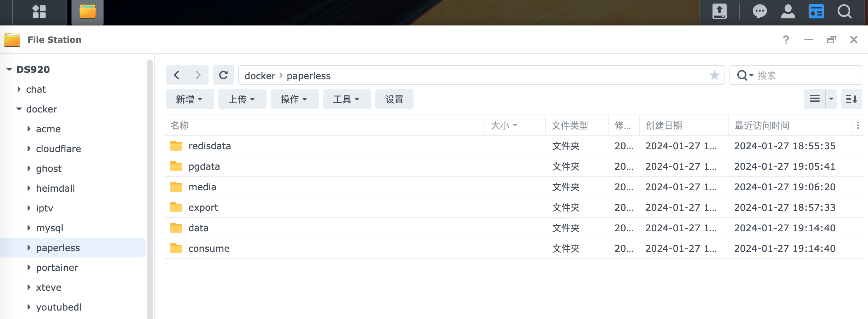Open the widgets panel icon
The width and height of the screenshot is (868, 319).
coord(816,12)
